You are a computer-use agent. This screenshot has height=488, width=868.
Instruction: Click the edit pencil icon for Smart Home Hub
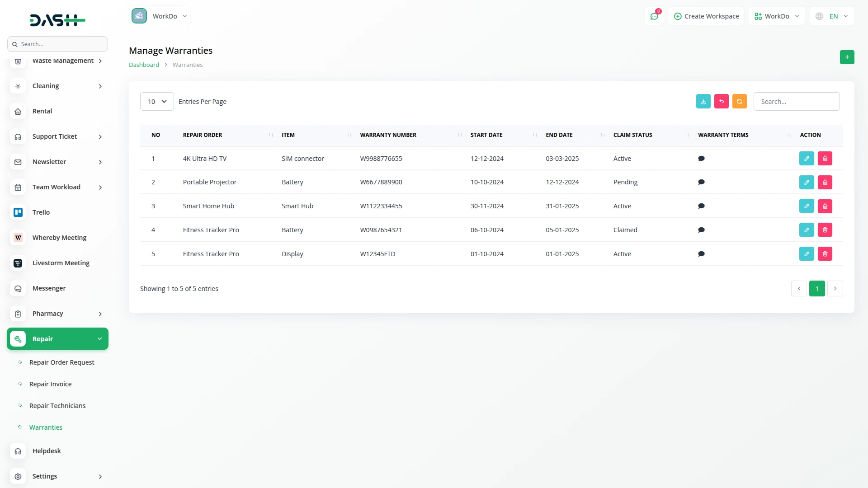coord(807,206)
